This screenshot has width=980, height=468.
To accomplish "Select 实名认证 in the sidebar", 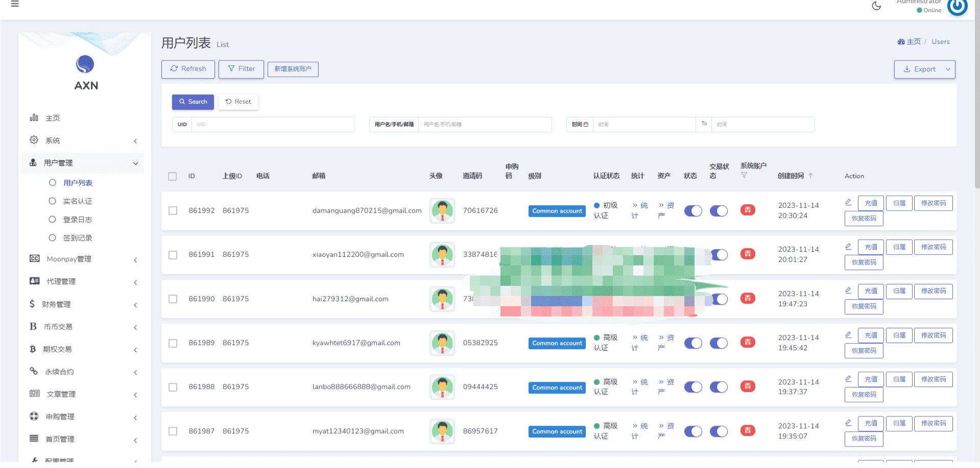I will tap(78, 201).
